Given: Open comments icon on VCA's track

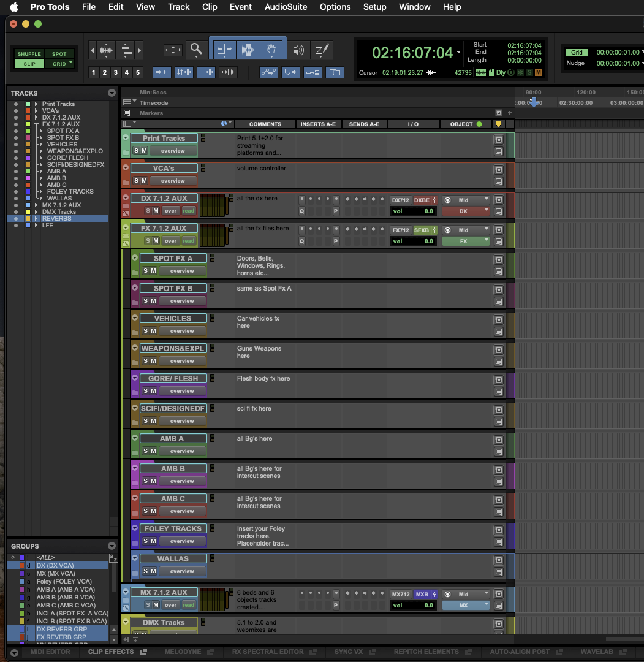Looking at the screenshot, I should click(498, 181).
